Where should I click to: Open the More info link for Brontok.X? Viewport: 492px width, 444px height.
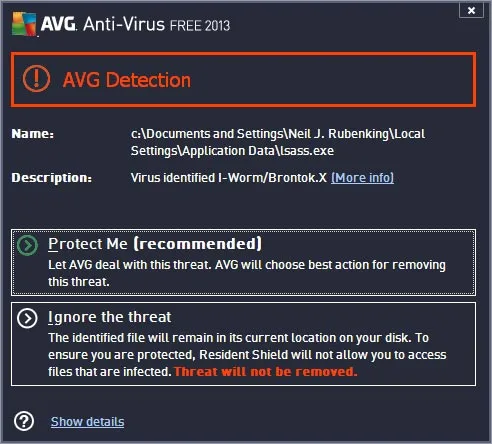(x=362, y=178)
